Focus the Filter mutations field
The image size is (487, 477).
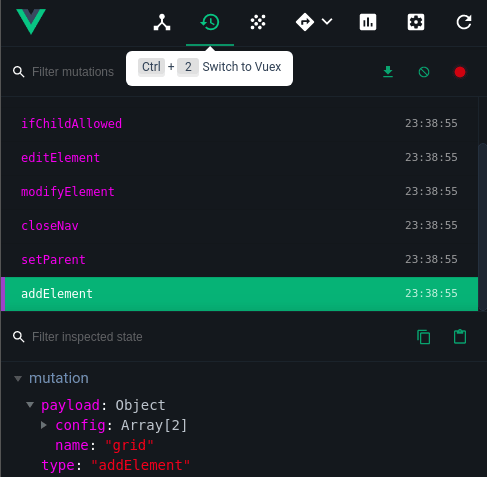click(73, 72)
